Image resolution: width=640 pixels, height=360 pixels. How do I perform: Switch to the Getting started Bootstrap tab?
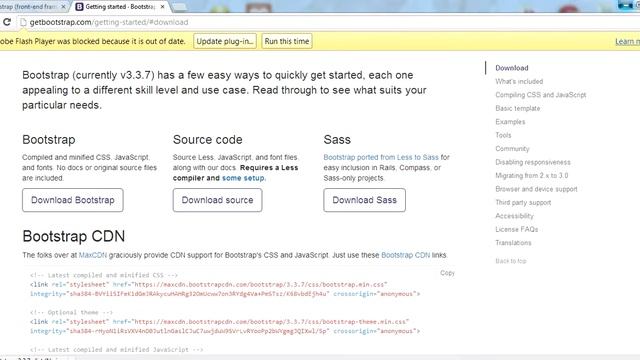point(119,7)
